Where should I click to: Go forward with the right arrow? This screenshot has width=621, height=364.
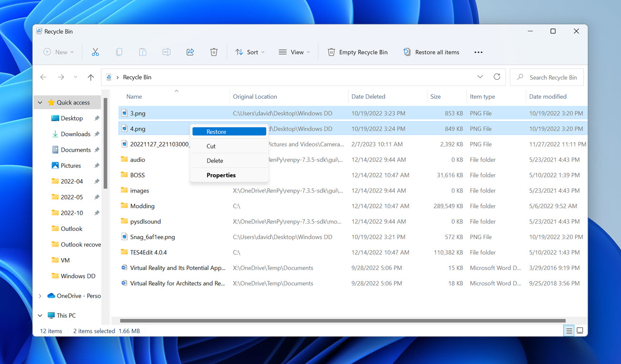click(61, 77)
